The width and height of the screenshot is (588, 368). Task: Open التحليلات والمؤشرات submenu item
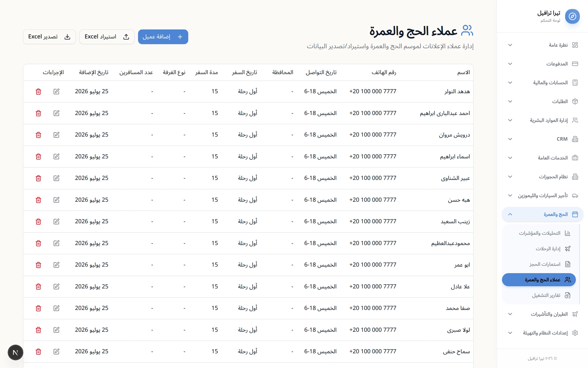539,233
